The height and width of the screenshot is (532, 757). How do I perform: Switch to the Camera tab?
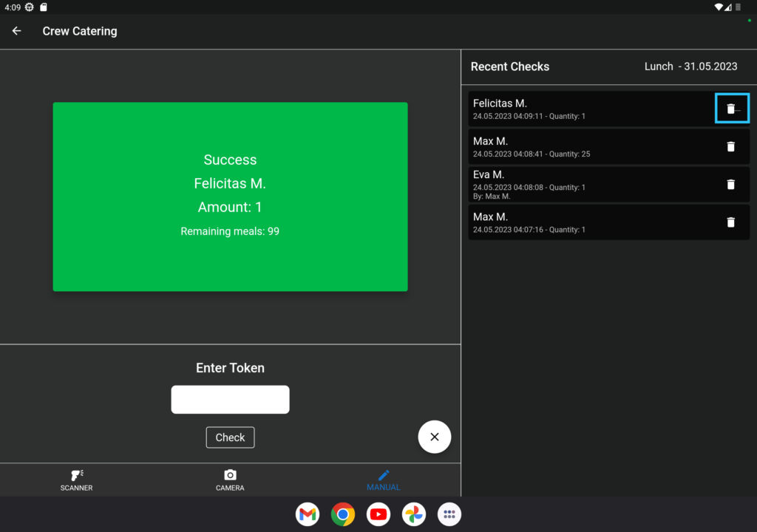point(230,480)
